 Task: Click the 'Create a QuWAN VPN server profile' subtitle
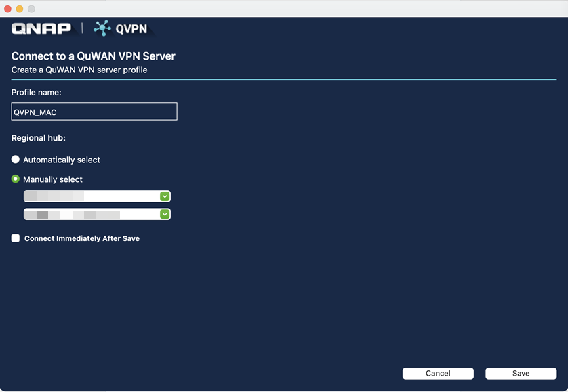(79, 70)
